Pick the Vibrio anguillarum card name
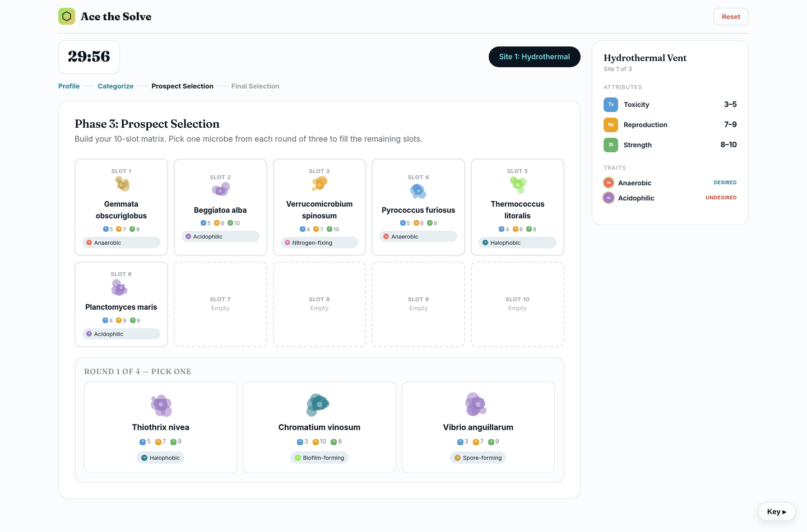Image resolution: width=807 pixels, height=532 pixels. click(x=478, y=427)
